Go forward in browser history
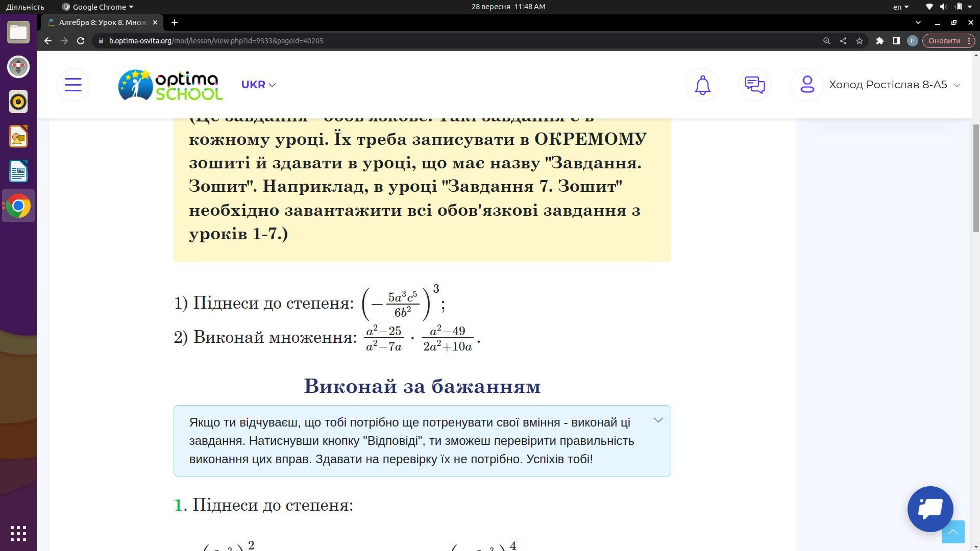The image size is (980, 551). click(x=64, y=41)
